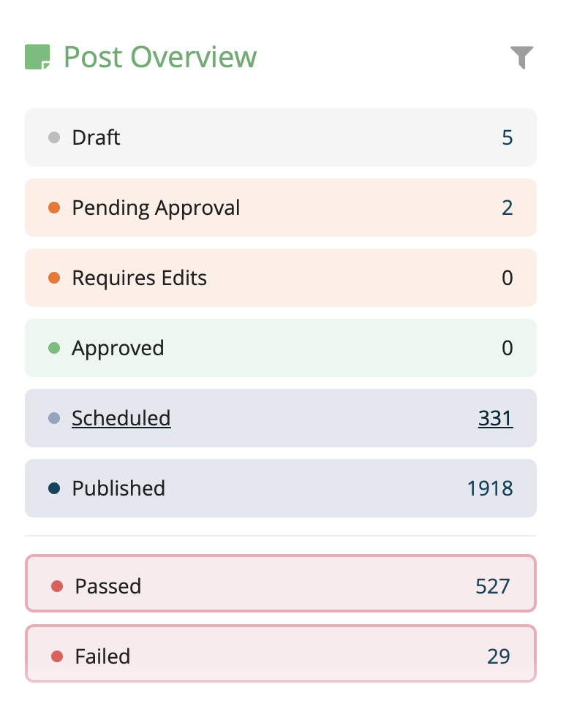Select the Passed row
Image resolution: width=566 pixels, height=728 pixels.
point(280,585)
